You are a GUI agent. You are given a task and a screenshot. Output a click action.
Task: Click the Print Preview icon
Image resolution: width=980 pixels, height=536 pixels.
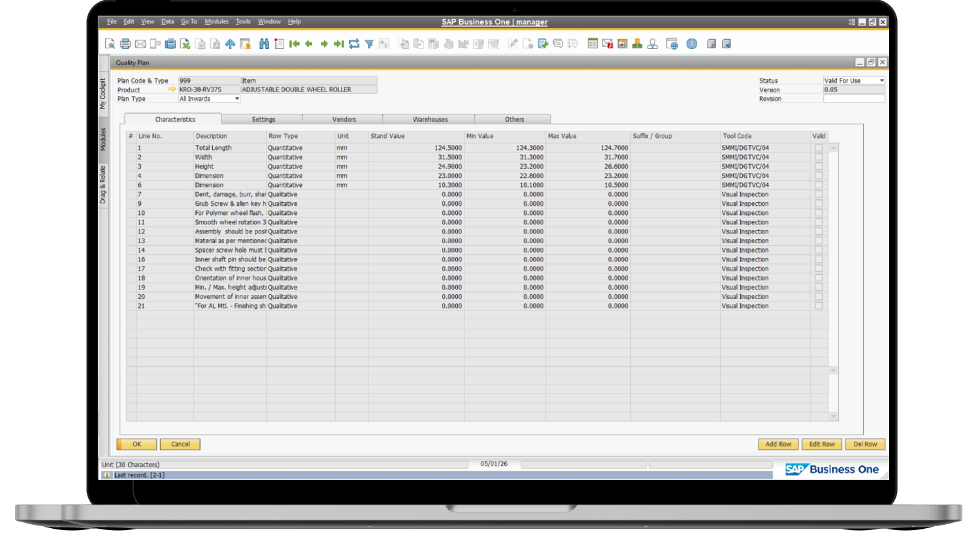click(110, 44)
